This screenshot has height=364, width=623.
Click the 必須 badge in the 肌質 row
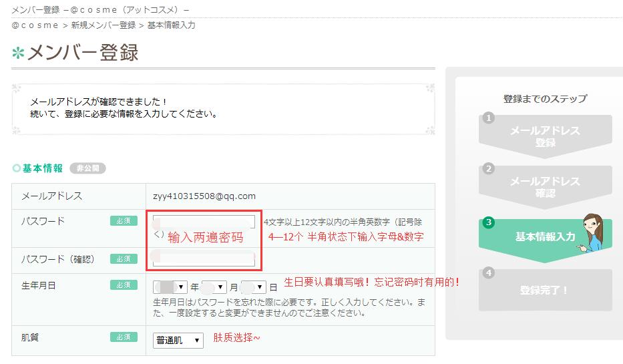point(124,337)
